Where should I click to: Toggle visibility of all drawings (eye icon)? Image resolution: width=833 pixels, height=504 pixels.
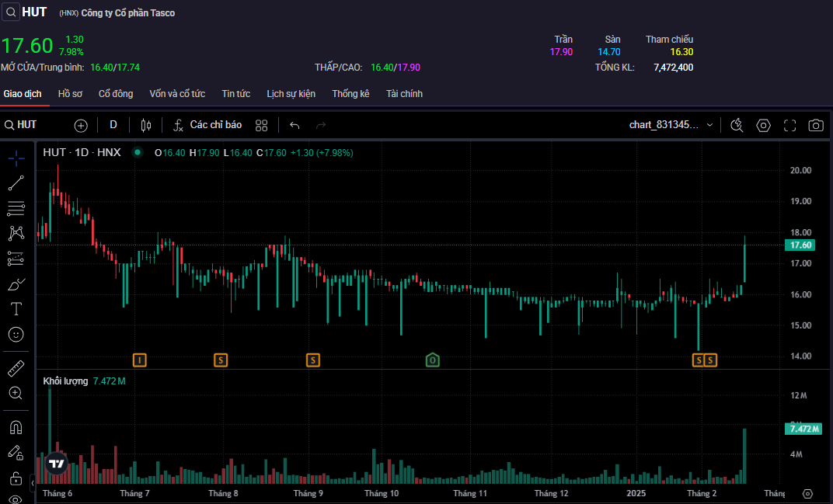(16, 499)
